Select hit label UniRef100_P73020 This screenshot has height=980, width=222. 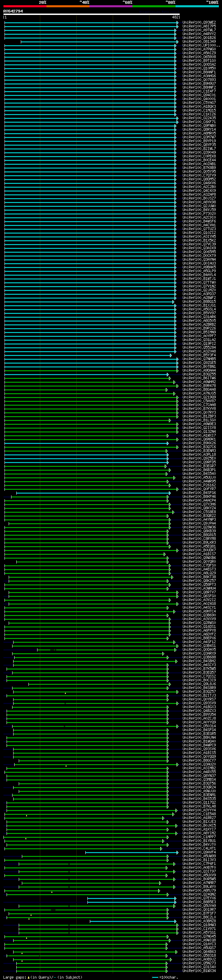pos(199,214)
